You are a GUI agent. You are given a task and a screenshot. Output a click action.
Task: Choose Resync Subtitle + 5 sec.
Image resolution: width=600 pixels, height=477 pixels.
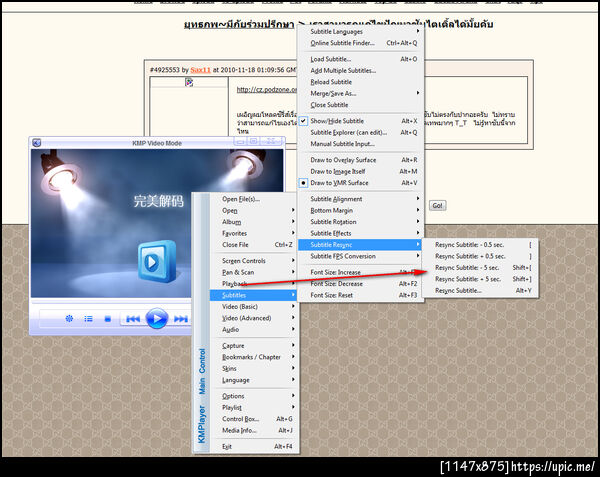(x=481, y=279)
